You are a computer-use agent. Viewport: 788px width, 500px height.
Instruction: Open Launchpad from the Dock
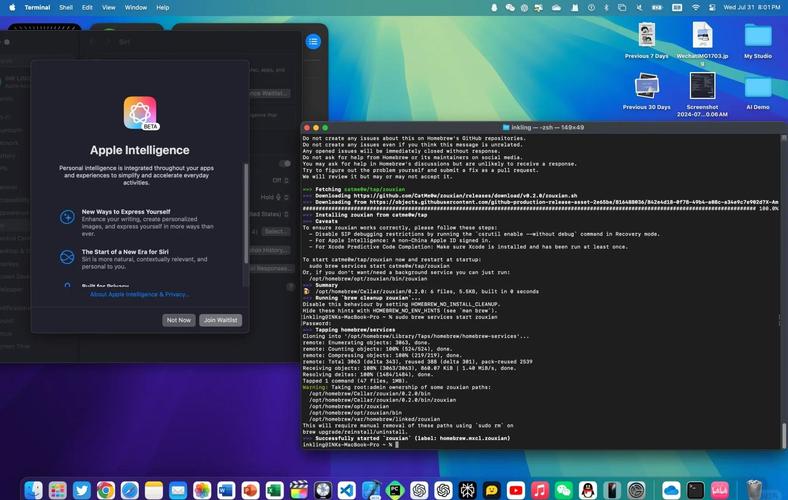coord(58,489)
